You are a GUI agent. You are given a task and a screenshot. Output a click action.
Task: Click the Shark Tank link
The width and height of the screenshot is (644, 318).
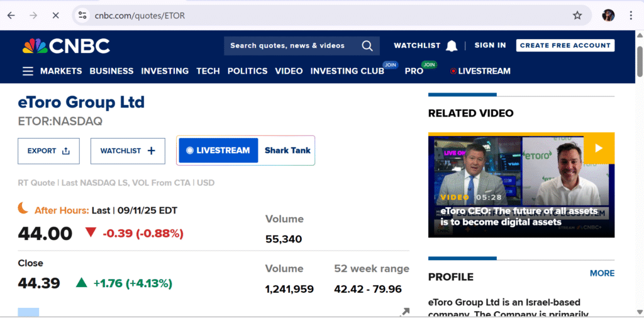click(x=287, y=150)
